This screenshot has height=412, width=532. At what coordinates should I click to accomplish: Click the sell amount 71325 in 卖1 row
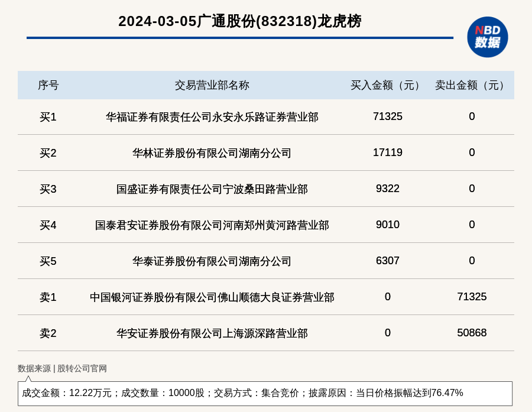[472, 297]
